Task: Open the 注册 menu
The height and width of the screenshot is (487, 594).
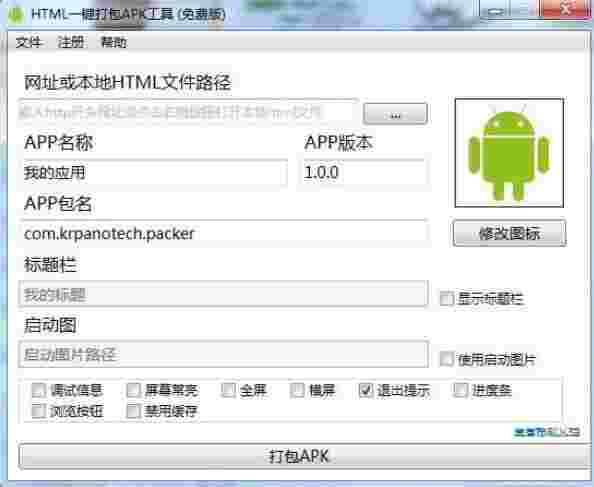Action: coord(70,42)
